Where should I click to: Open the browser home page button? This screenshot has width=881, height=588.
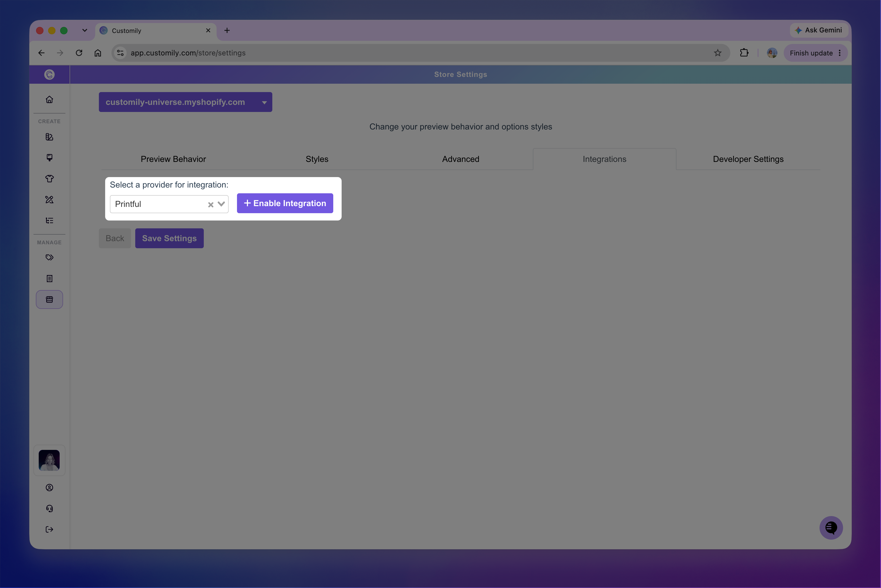coord(98,53)
